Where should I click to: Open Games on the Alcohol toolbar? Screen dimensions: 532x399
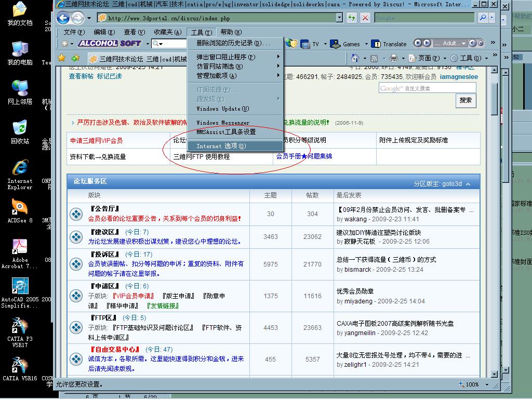click(345, 44)
